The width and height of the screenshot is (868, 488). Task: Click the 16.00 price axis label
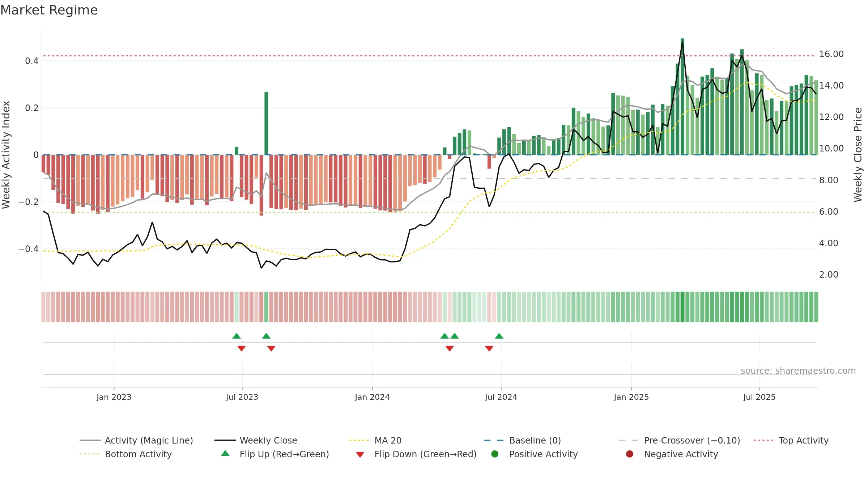(831, 54)
